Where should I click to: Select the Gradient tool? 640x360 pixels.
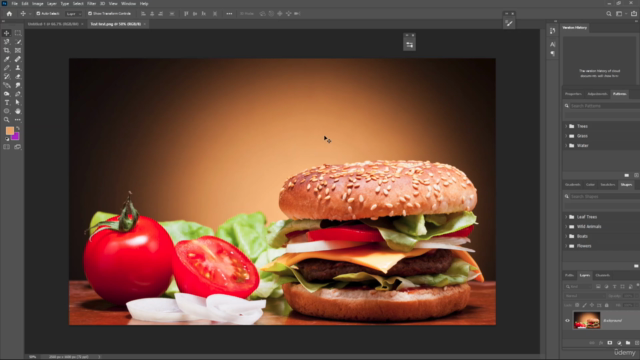click(x=7, y=85)
